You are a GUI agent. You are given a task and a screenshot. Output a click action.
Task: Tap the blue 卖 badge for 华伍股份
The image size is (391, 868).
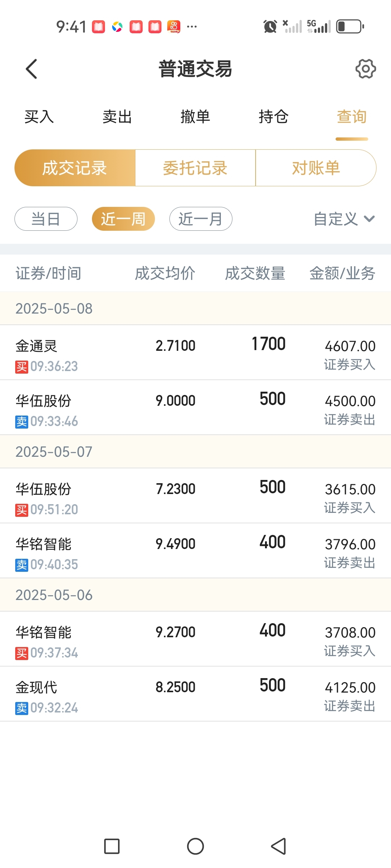[x=22, y=422]
